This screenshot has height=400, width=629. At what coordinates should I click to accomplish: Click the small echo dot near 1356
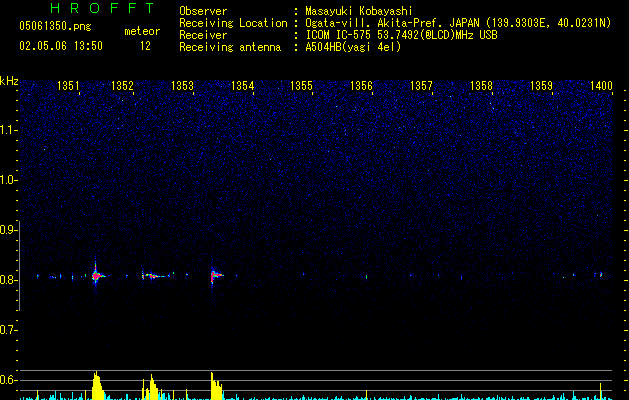tap(366, 276)
